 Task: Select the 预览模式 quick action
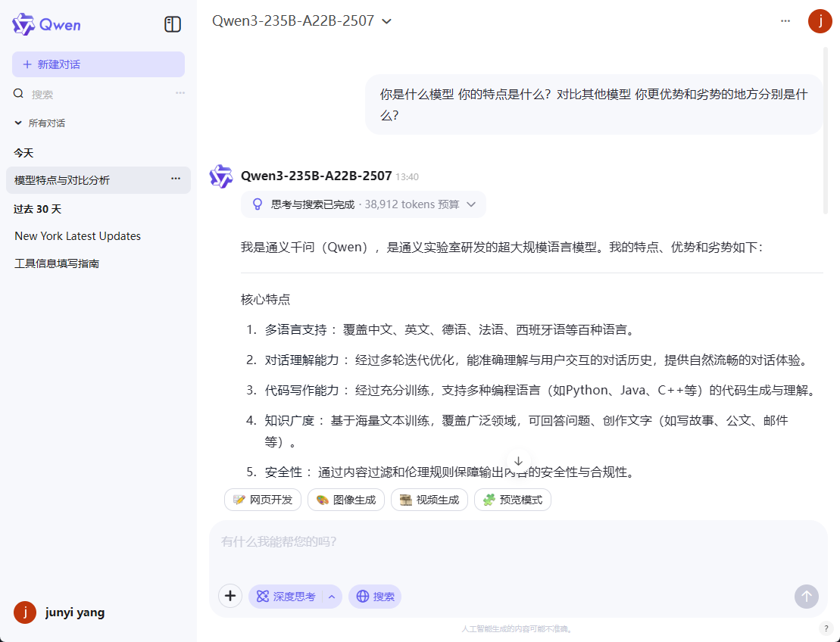pos(513,500)
